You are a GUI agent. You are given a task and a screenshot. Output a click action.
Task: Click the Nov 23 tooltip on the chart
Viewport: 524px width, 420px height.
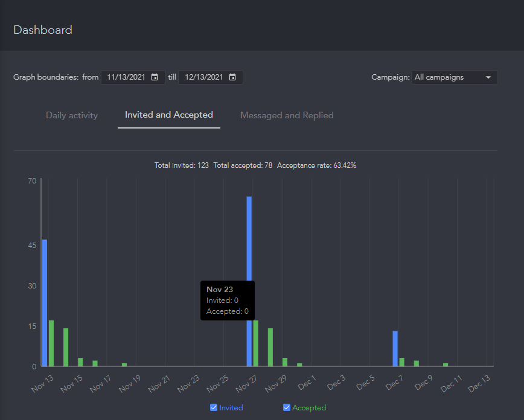[x=227, y=300]
